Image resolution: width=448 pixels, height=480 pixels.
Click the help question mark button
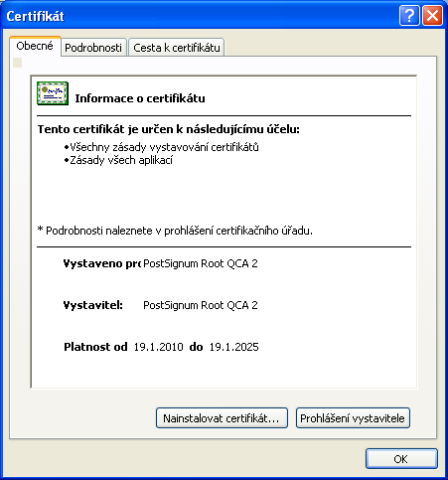(x=409, y=16)
